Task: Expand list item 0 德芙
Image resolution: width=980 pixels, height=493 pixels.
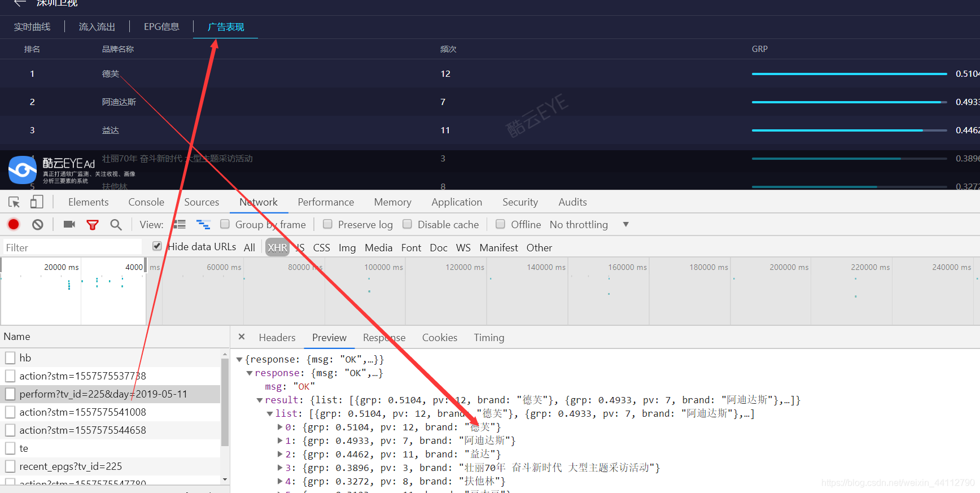Action: 280,427
